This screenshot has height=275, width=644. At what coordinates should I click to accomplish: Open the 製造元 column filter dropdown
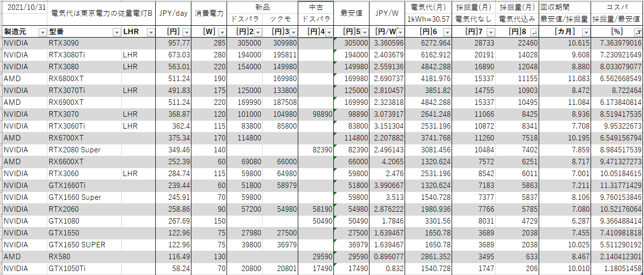[43, 32]
